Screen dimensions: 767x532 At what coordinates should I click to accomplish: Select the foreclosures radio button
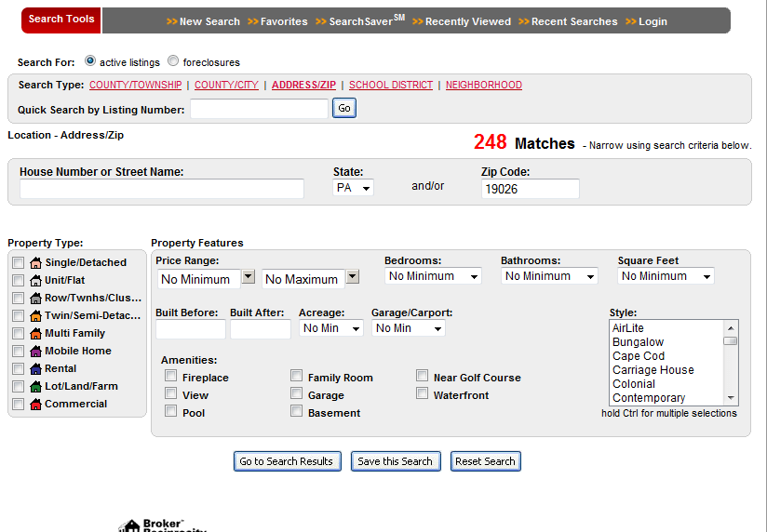[173, 60]
